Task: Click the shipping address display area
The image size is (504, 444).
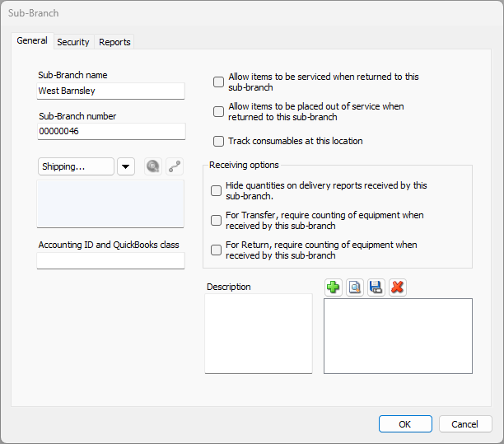Action: tap(110, 204)
